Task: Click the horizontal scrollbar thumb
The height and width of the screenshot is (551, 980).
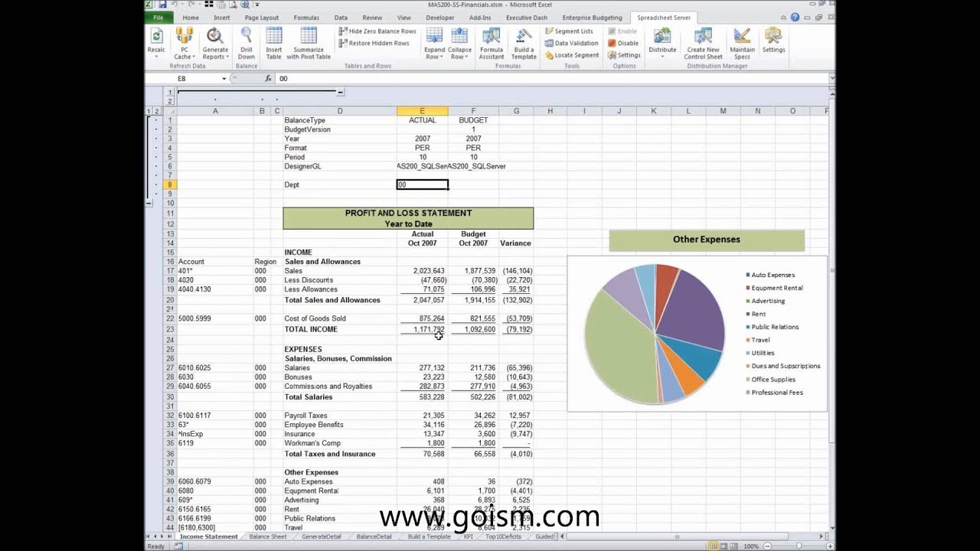Action: coord(676,536)
